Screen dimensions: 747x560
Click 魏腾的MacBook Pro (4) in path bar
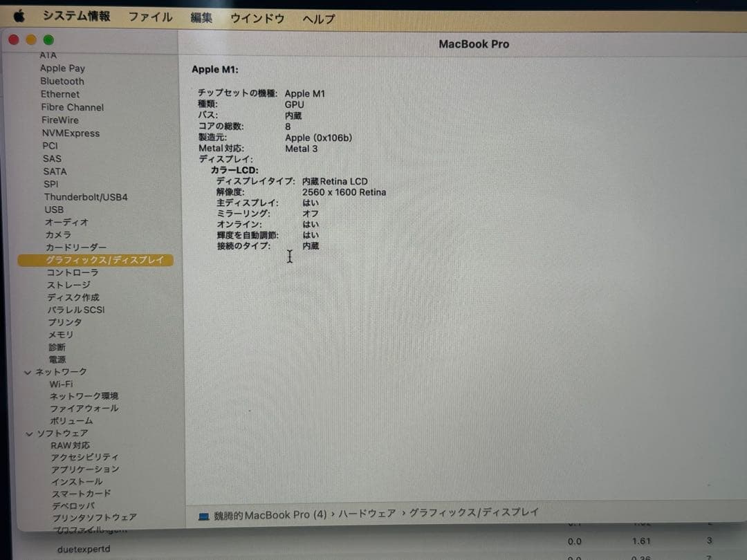coord(270,515)
